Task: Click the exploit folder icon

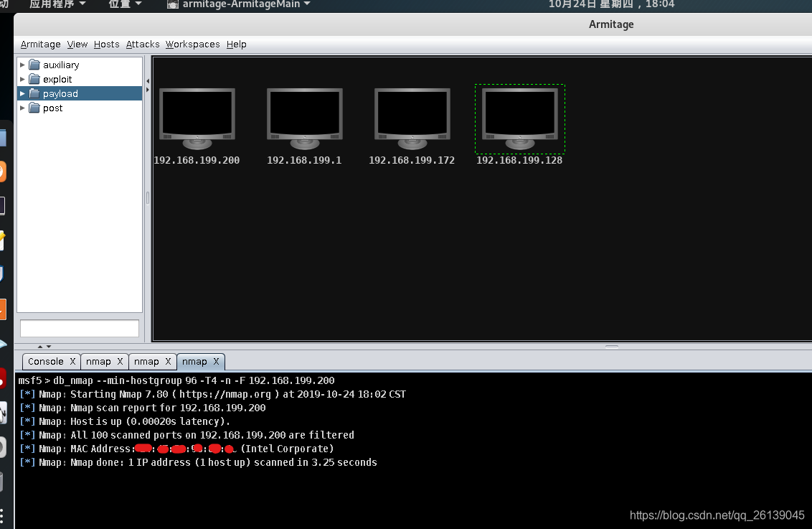Action: 34,79
